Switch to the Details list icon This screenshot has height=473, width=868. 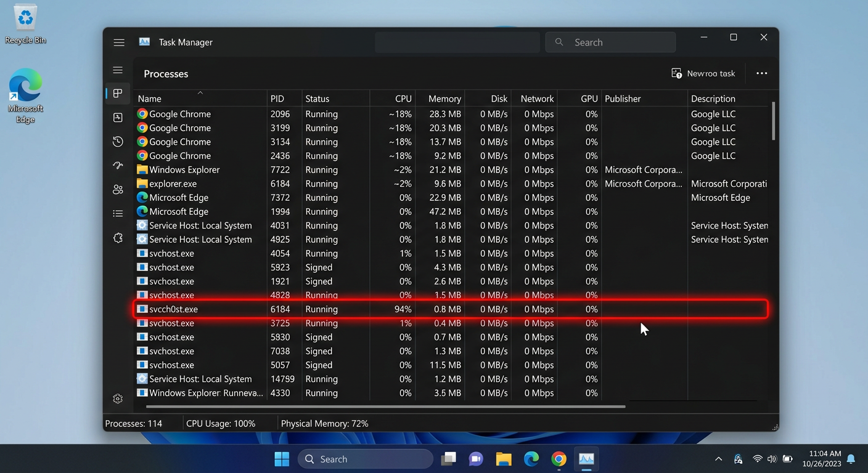click(x=118, y=214)
